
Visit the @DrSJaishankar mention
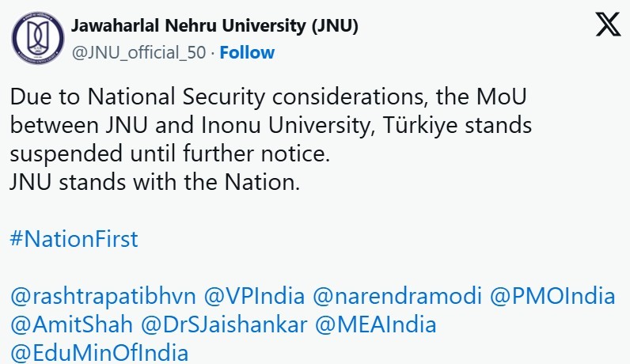click(224, 325)
